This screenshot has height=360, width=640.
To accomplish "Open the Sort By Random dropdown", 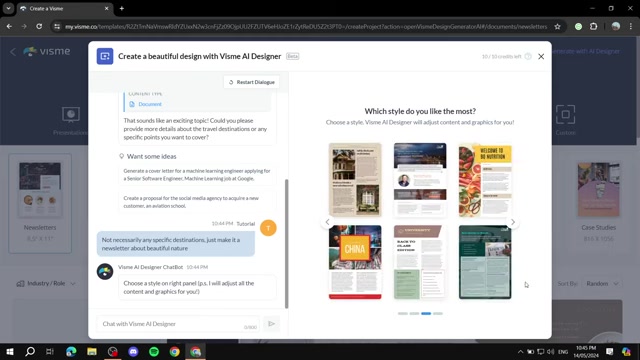I will tap(602, 283).
